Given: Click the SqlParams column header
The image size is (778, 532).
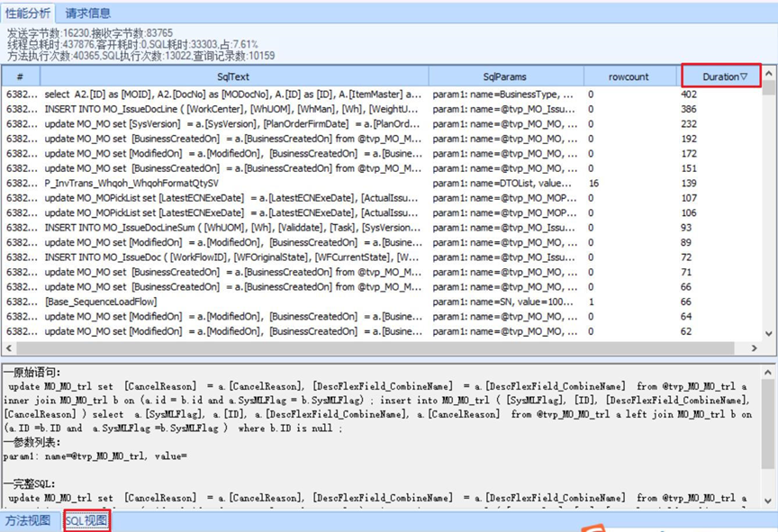Looking at the screenshot, I should (504, 77).
